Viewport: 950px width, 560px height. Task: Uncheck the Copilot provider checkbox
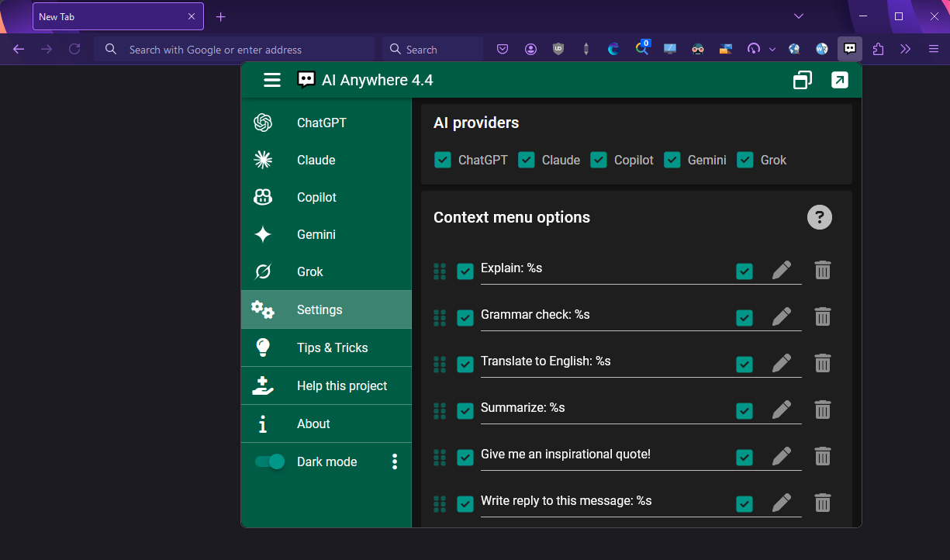coord(599,160)
